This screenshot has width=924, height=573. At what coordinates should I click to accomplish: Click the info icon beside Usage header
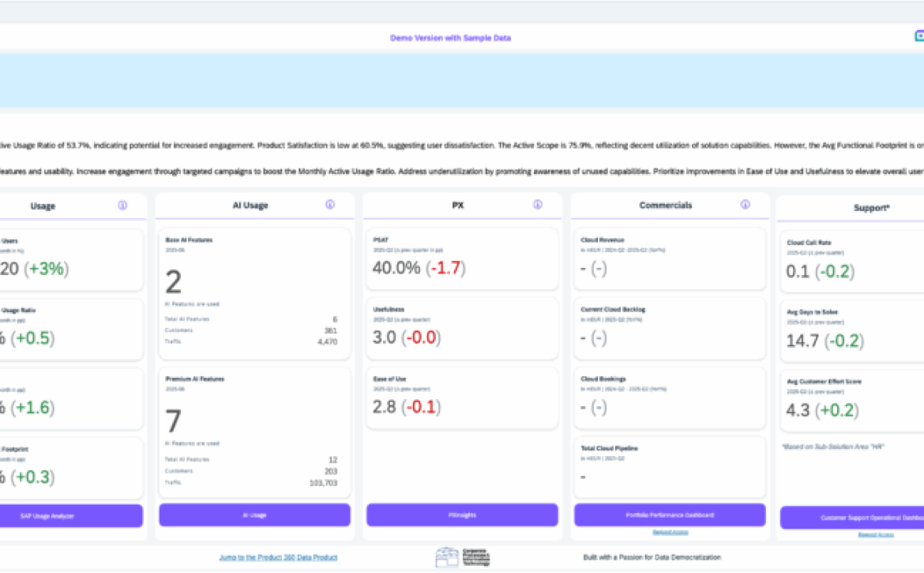(x=122, y=205)
